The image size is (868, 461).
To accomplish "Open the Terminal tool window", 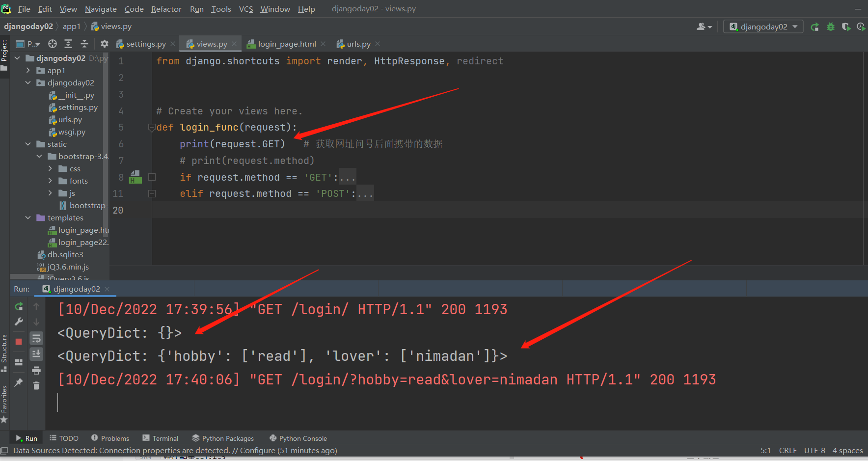I will pyautogui.click(x=160, y=438).
